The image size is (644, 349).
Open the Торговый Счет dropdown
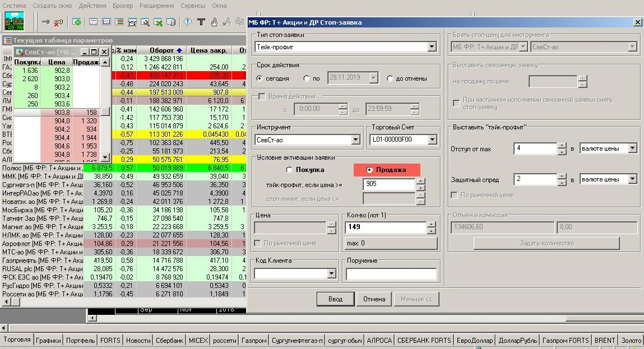432,139
